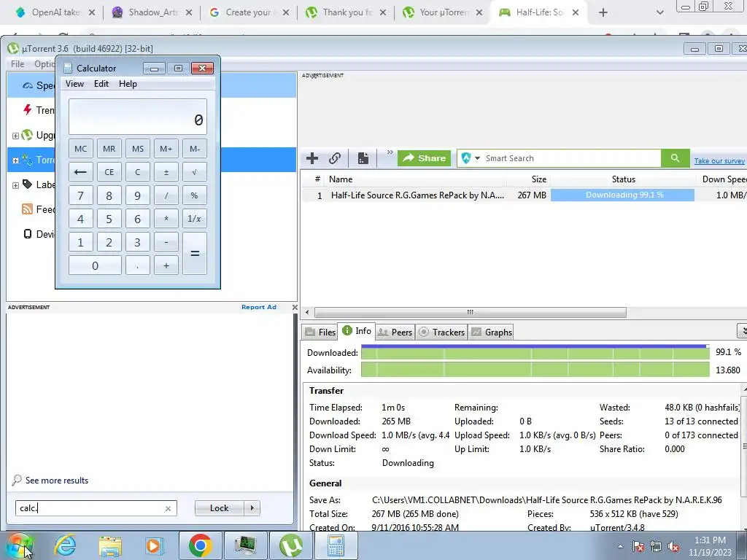Switch to the Info tab
Screen dimensions: 747x560
click(x=357, y=331)
